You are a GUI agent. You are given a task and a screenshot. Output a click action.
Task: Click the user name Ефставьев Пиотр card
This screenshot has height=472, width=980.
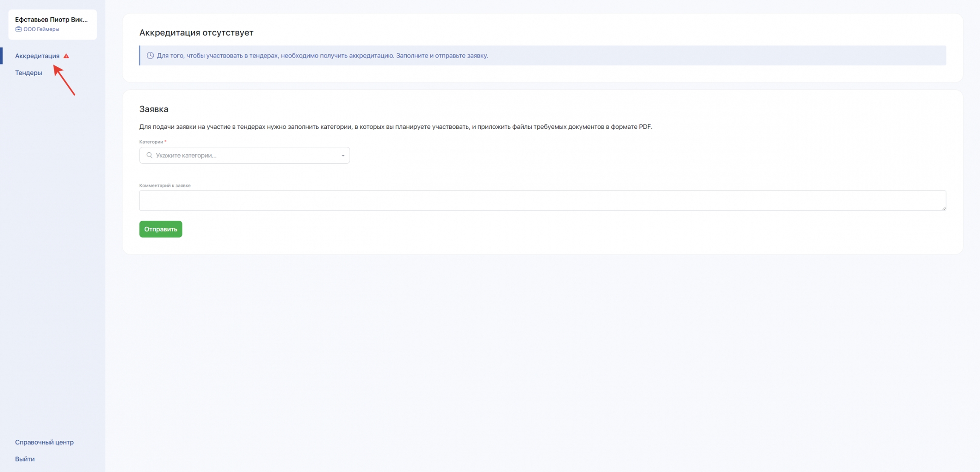point(51,20)
